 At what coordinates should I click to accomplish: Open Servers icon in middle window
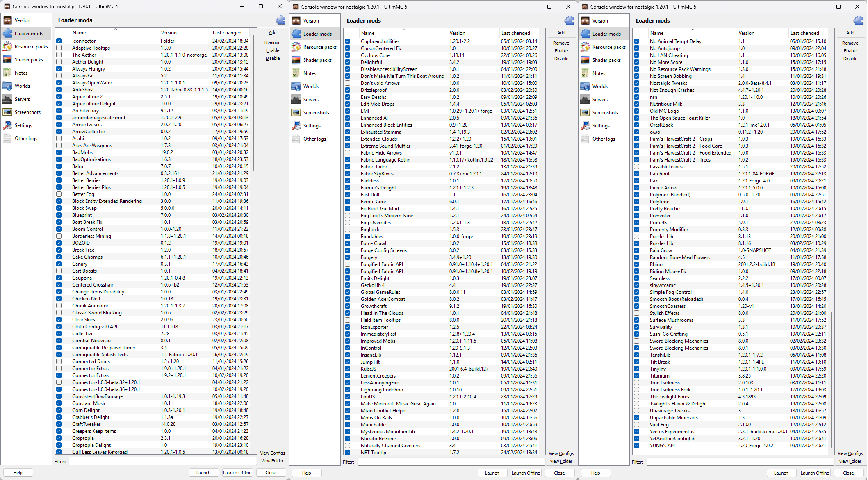296,100
